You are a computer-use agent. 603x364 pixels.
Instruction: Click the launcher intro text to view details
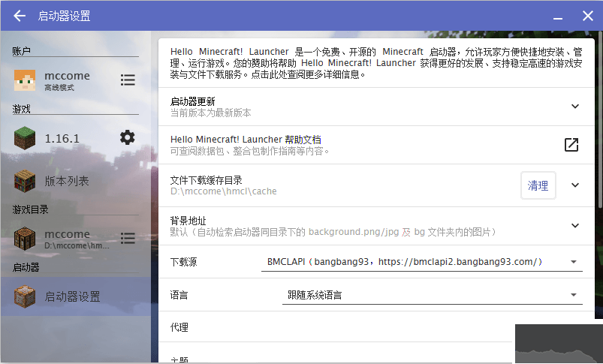point(376,62)
